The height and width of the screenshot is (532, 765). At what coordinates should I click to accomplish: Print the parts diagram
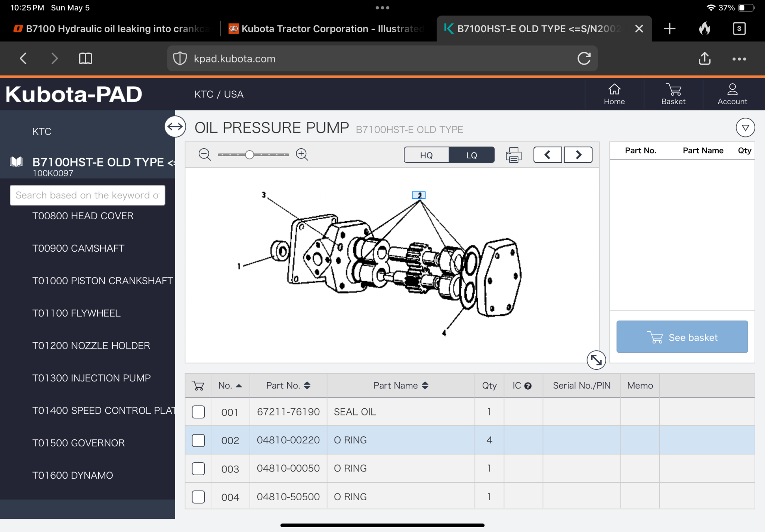coord(514,155)
